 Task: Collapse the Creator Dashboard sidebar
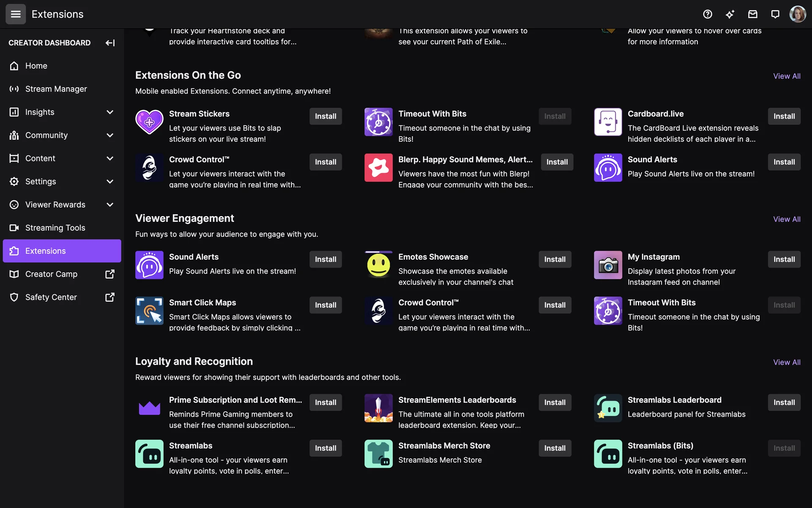[x=110, y=43]
